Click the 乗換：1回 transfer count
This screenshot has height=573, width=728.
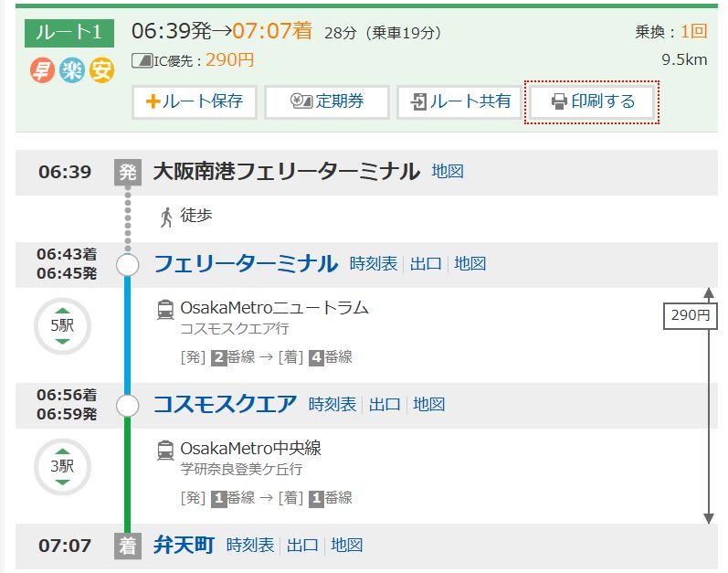pyautogui.click(x=671, y=32)
